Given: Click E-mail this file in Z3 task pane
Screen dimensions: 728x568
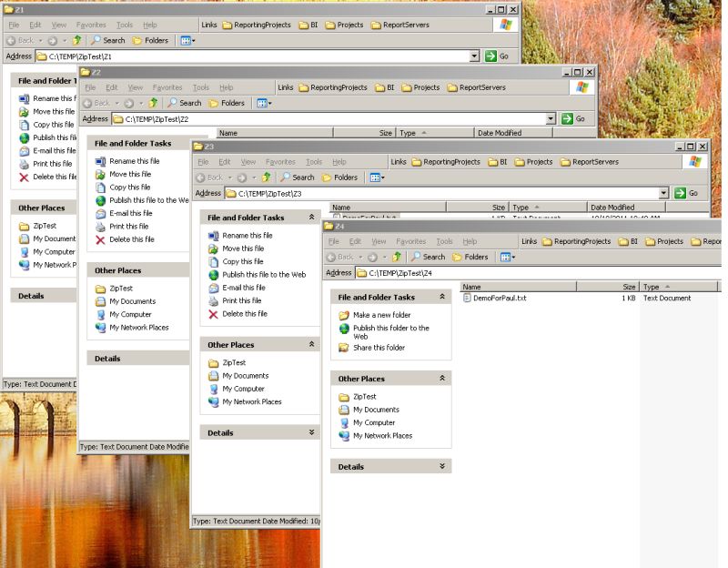Looking at the screenshot, I should tap(244, 288).
